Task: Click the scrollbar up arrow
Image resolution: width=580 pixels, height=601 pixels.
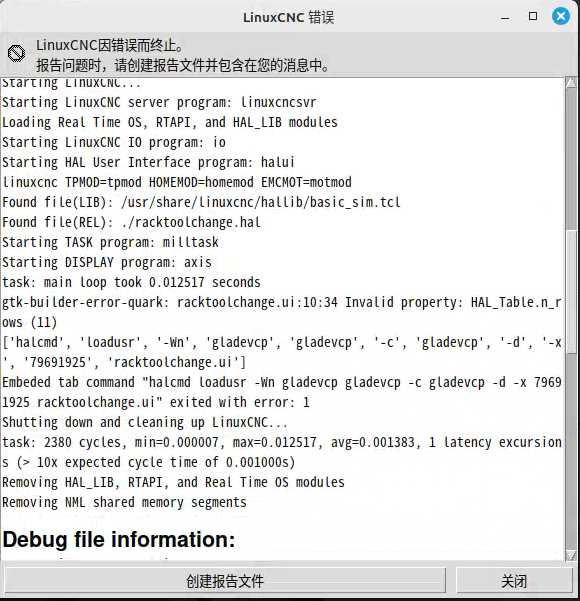Action: click(571, 82)
